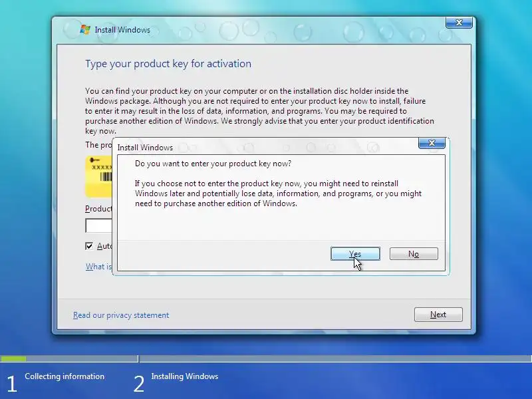This screenshot has height=399, width=532.
Task: Open the 'What is' activation help link
Action: click(x=98, y=267)
